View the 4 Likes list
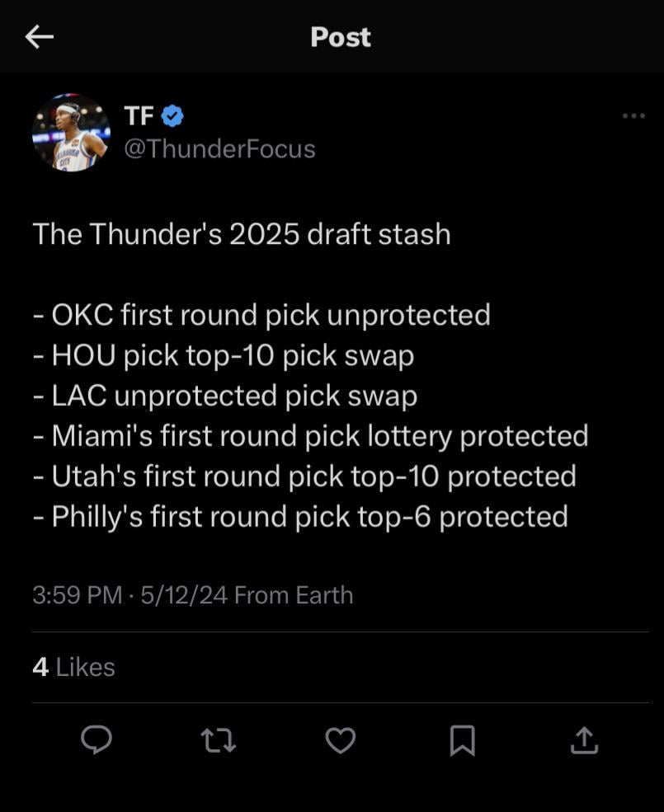Screen dimensions: 664x812 pos(74,667)
